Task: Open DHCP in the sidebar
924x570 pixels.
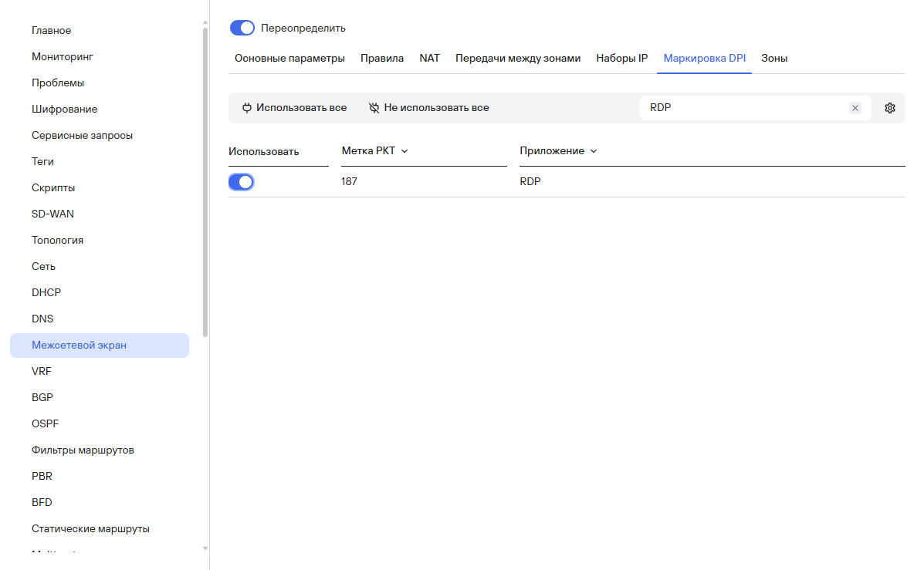Action: 46,292
